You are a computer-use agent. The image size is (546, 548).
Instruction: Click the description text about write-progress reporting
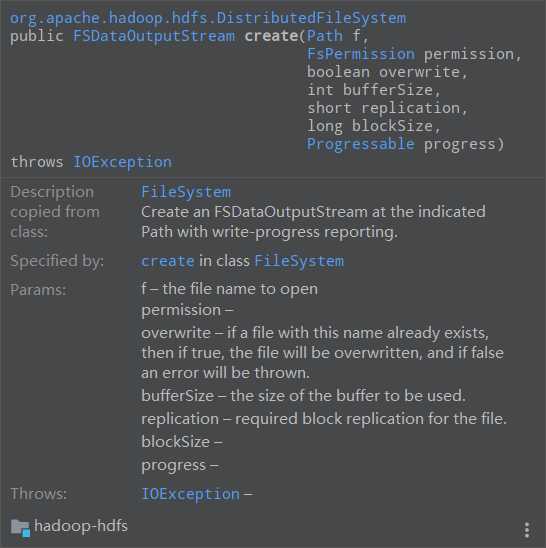coord(313,222)
